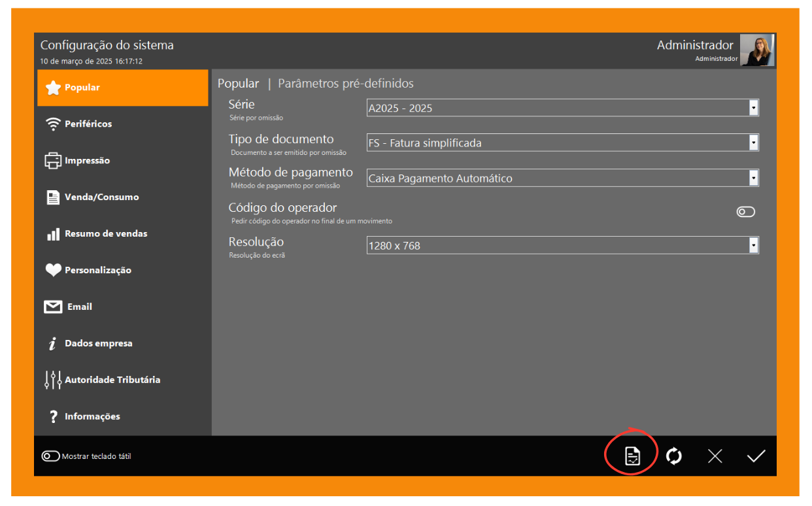
Task: Click the refresh arrows icon
Action: click(x=674, y=456)
